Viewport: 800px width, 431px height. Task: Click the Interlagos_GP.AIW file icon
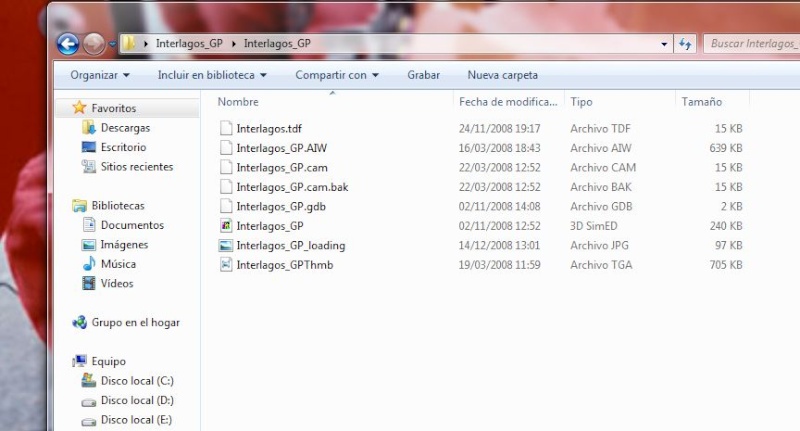[226, 147]
